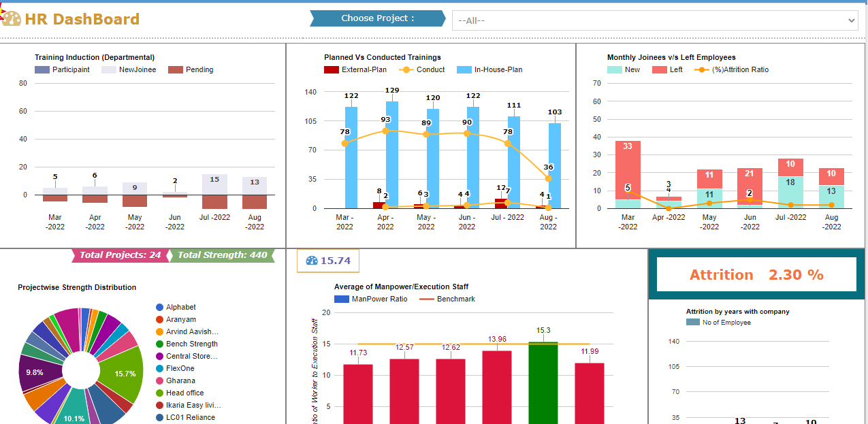This screenshot has width=868, height=424.
Task: Click the dropdown arrow of project selector
Action: pyautogui.click(x=852, y=20)
